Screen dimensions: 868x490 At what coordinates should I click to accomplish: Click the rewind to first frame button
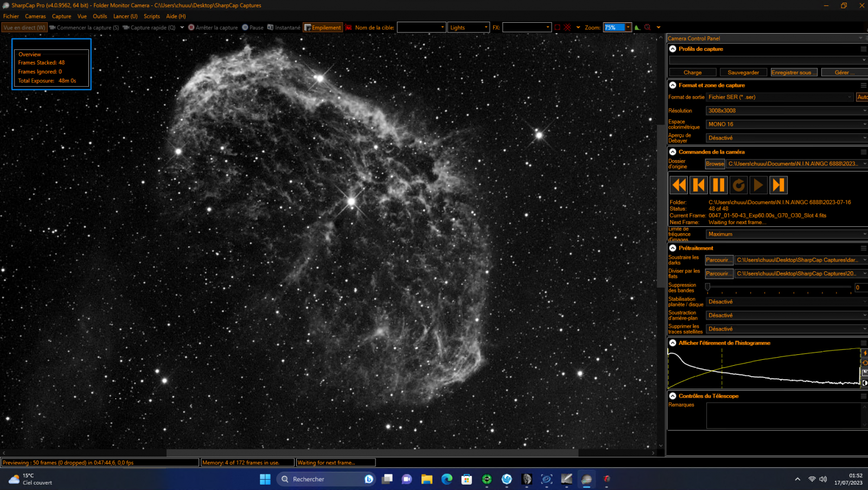pos(679,185)
